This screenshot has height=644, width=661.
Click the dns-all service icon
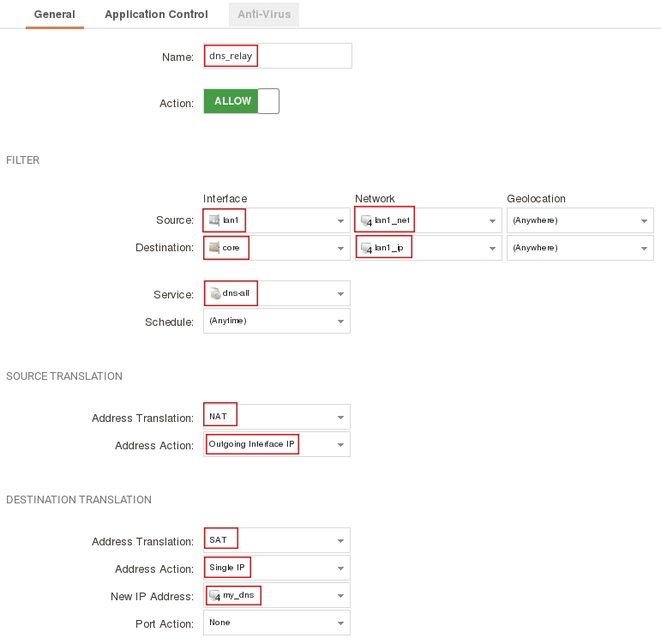214,293
